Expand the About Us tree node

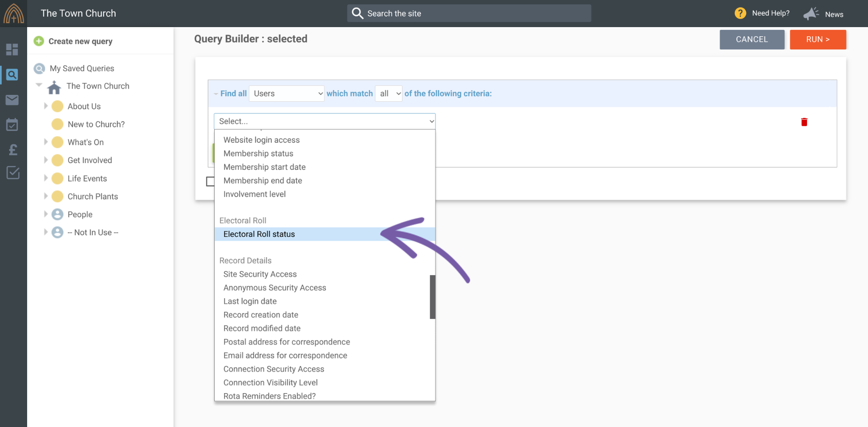click(x=46, y=106)
